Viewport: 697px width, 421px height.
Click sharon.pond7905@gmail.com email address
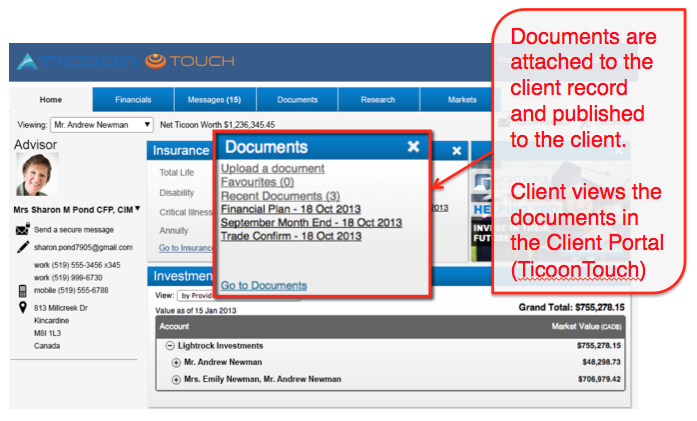(x=83, y=247)
